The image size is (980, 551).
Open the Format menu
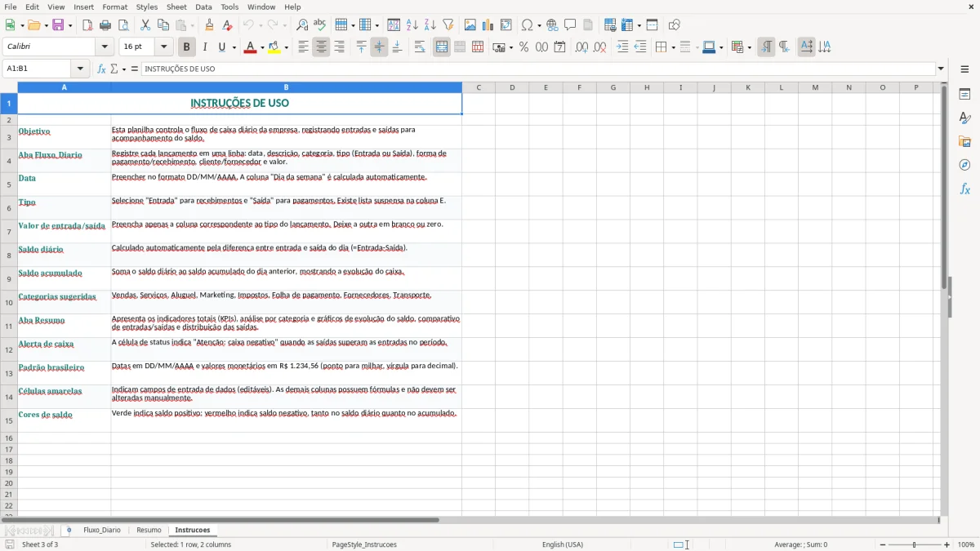point(115,7)
